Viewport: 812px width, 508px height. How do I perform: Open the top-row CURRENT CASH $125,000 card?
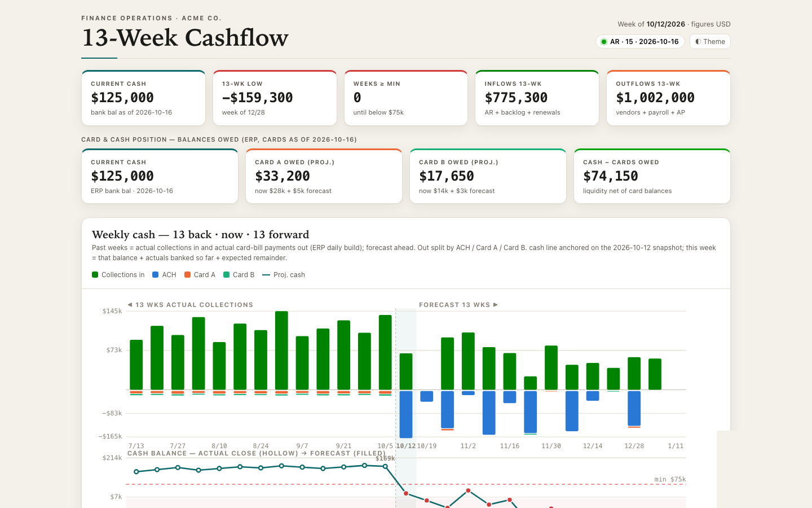click(143, 98)
